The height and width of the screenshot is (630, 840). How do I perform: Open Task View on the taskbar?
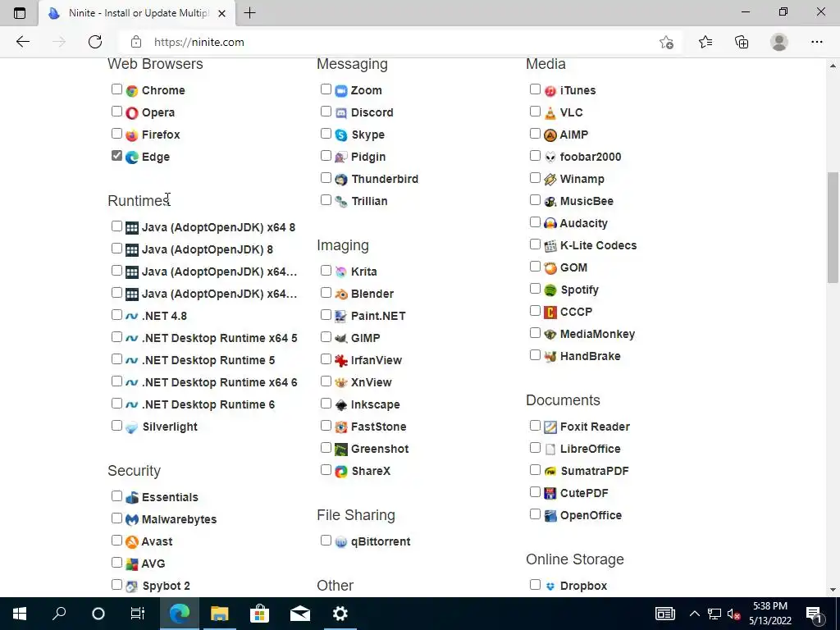tap(138, 614)
